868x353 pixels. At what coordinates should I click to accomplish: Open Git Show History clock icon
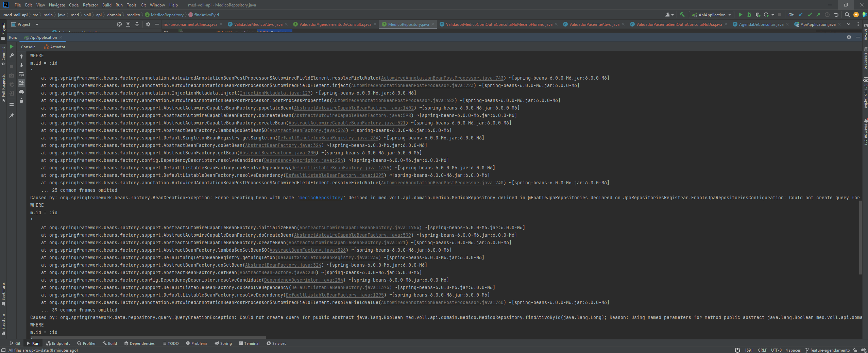[827, 15]
